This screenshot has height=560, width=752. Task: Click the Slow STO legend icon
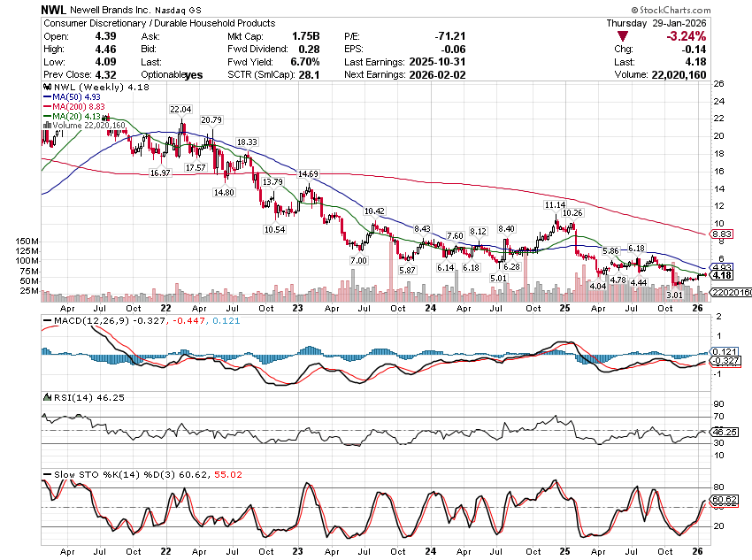(46, 475)
